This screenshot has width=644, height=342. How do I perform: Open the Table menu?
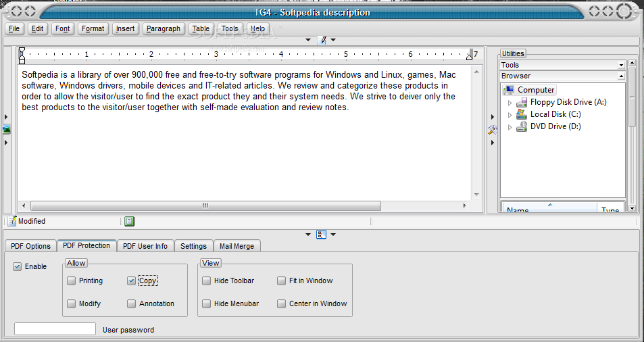(x=201, y=29)
